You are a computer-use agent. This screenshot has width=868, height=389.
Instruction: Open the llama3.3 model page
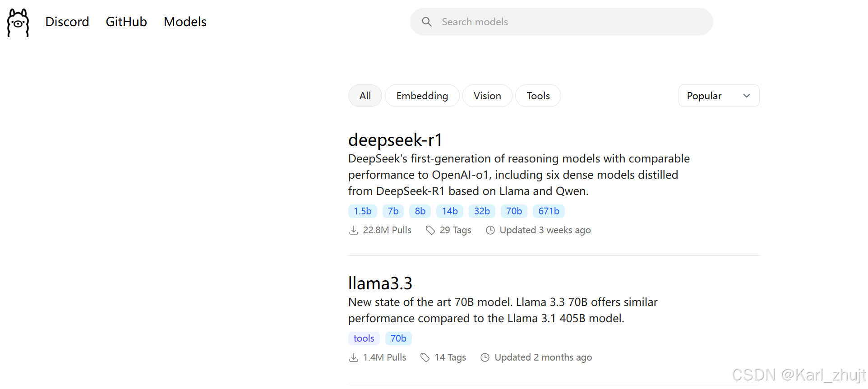click(380, 283)
